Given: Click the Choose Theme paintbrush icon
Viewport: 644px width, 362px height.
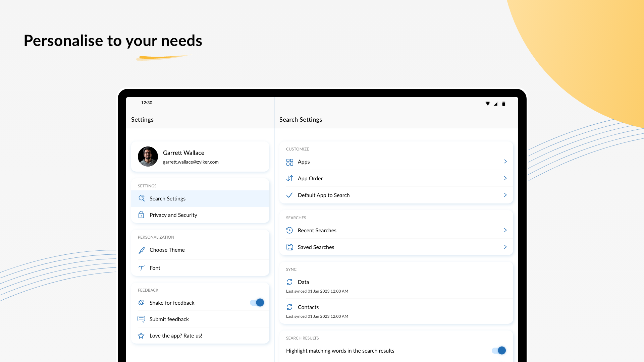Looking at the screenshot, I should click(142, 250).
